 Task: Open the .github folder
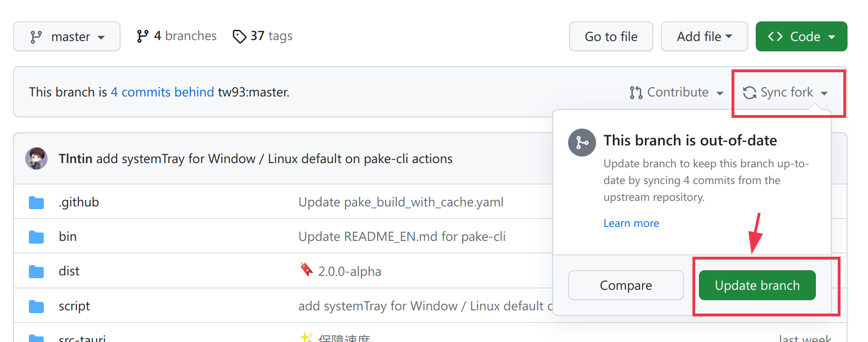[x=79, y=202]
